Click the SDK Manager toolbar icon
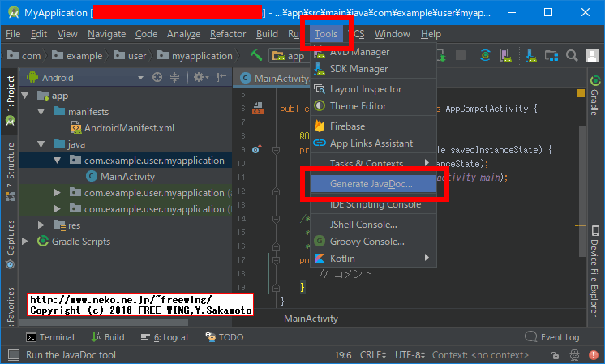This screenshot has width=605, height=364. [x=530, y=55]
